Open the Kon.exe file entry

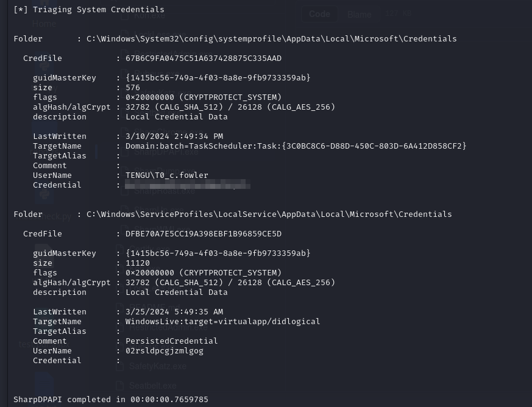pyautogui.click(x=150, y=15)
